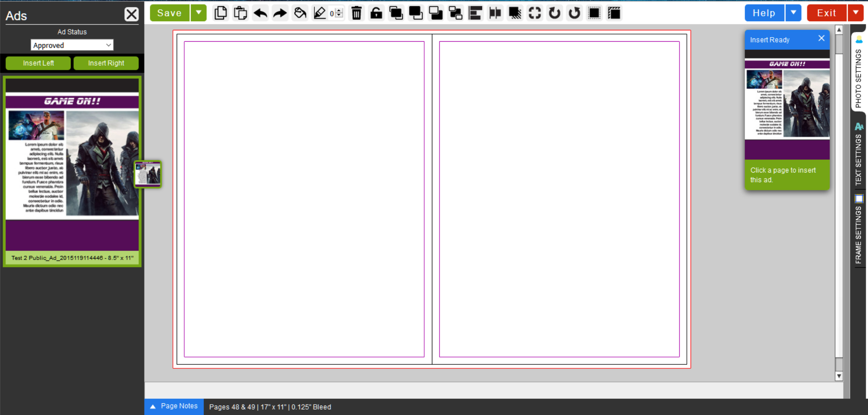
Task: Click the blue Help button
Action: (x=764, y=13)
